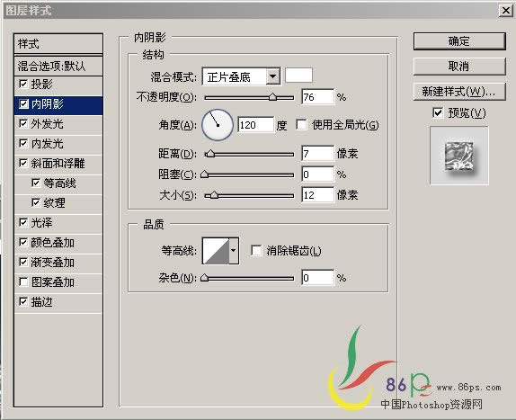The width and height of the screenshot is (516, 420).
Task: Check the 图案叠加 style checkbox
Action: click(x=23, y=281)
